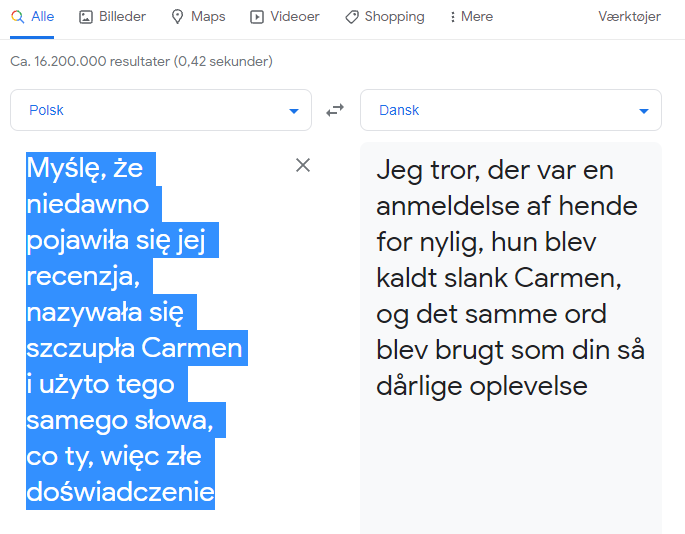The image size is (685, 534).
Task: Open the Dansk target language dropdown
Action: point(510,110)
